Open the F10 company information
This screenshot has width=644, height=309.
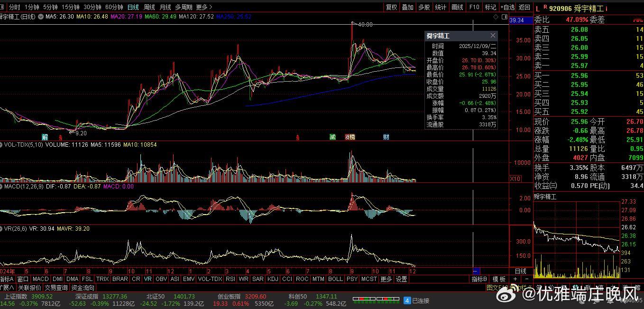click(x=474, y=7)
